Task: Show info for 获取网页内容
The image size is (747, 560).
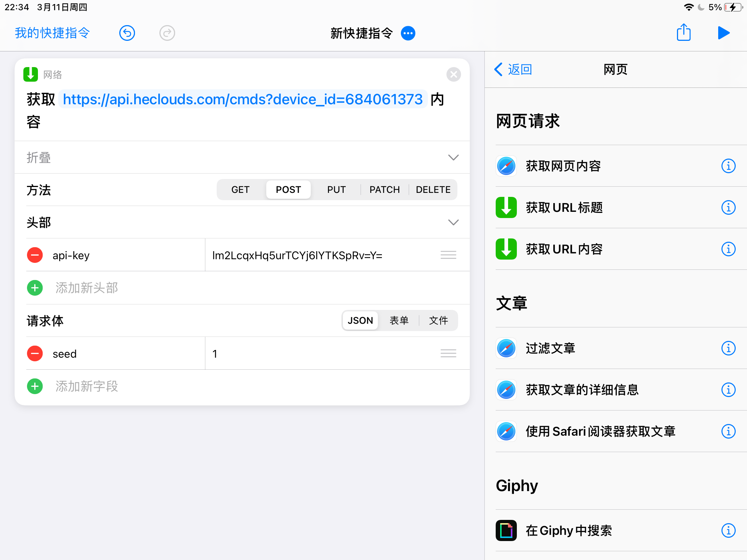Action: pyautogui.click(x=728, y=166)
